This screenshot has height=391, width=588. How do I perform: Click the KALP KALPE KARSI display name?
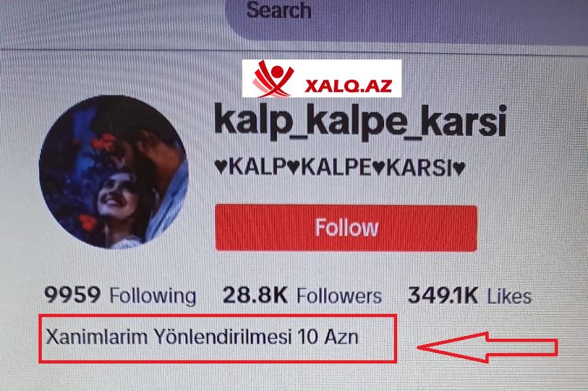click(x=340, y=167)
